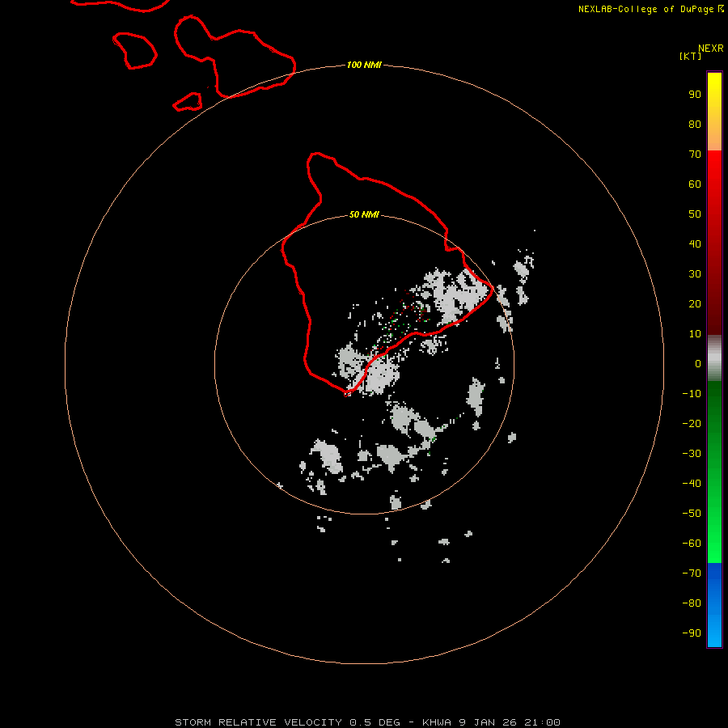Screen dimensions: 728x728
Task: Click the 60 value on the velocity scale
Action: [x=695, y=184]
